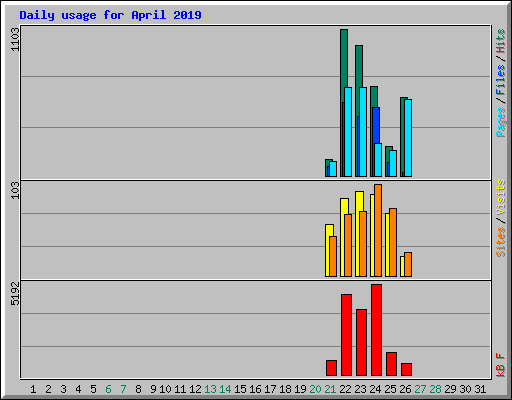Image resolution: width=512 pixels, height=400 pixels.
Task: Select day 25 on the date axis
Action: 390,389
